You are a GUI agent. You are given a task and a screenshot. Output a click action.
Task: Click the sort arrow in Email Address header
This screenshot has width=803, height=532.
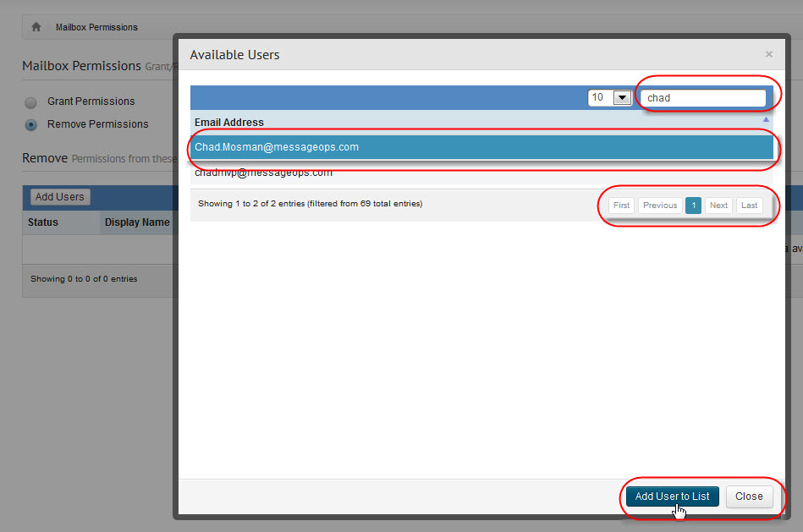tap(766, 119)
